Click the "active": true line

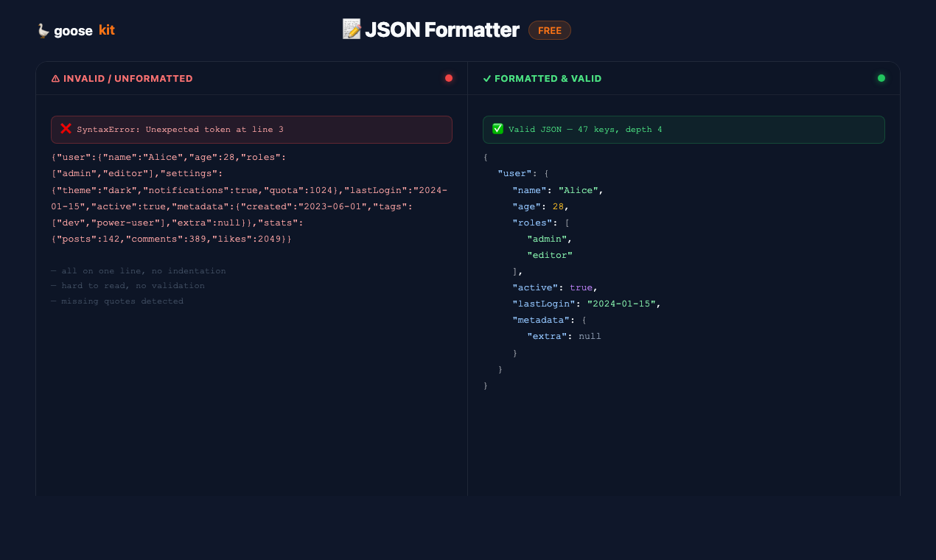[x=555, y=287]
